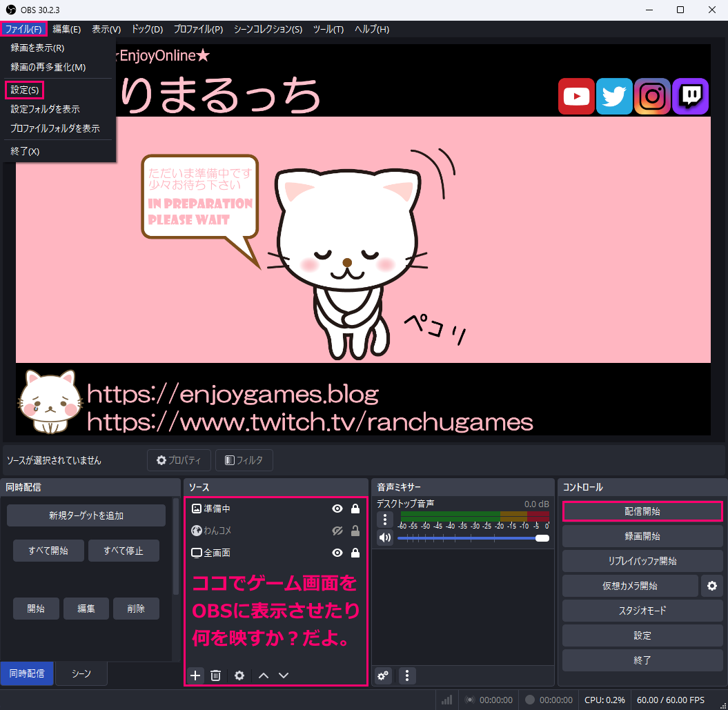Click the YouTube icon in the preview
Image resolution: width=728 pixels, height=710 pixels.
(576, 96)
